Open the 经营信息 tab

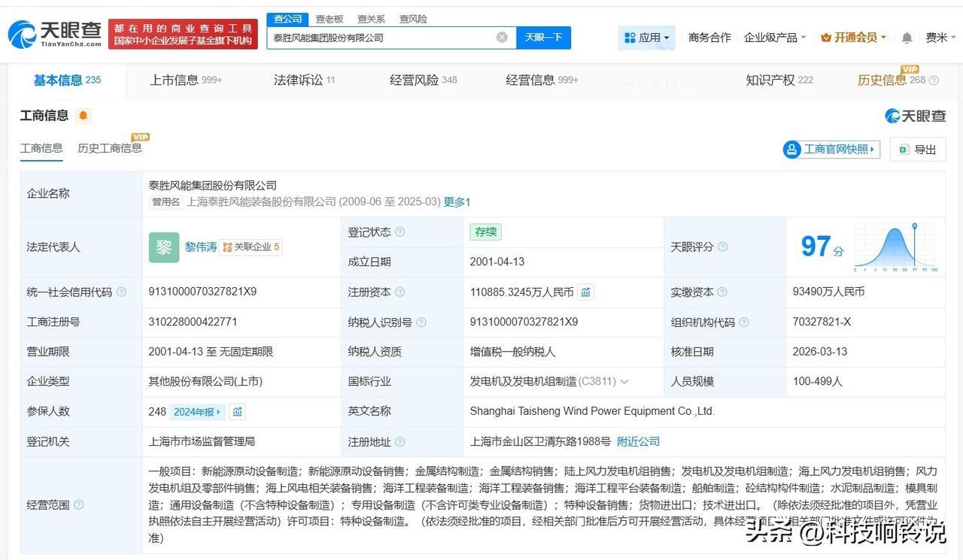542,80
